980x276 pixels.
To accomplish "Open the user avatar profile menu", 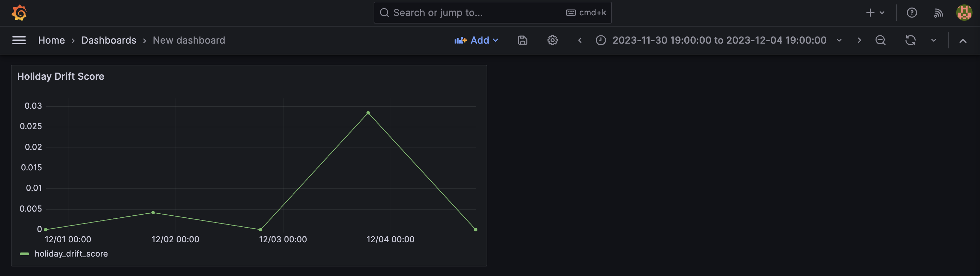I will point(964,13).
